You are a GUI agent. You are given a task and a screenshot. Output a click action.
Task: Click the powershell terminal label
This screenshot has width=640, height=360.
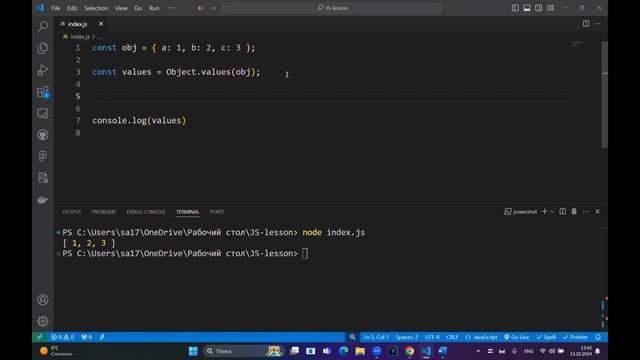[x=520, y=211]
